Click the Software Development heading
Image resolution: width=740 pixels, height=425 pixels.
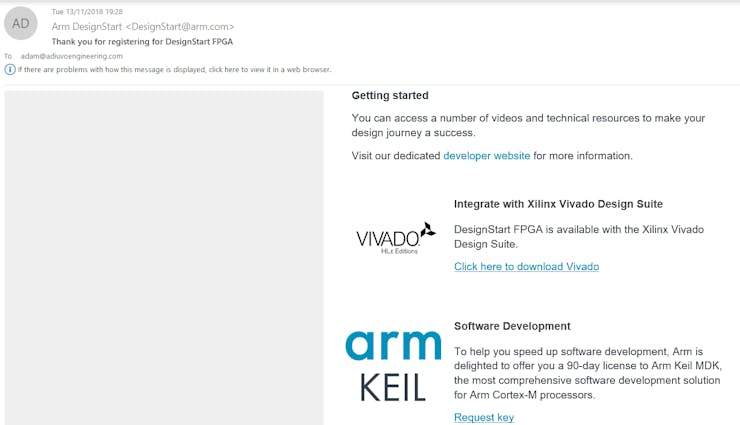coord(512,326)
